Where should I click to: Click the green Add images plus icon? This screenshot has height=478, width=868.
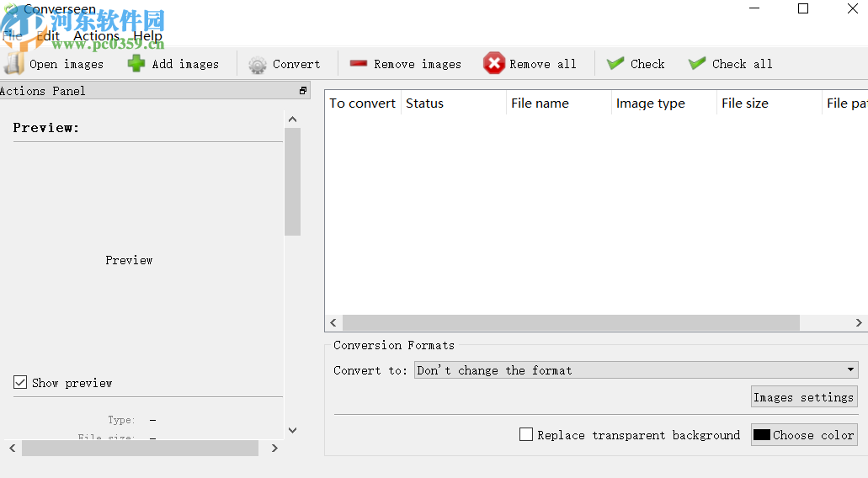(x=136, y=64)
